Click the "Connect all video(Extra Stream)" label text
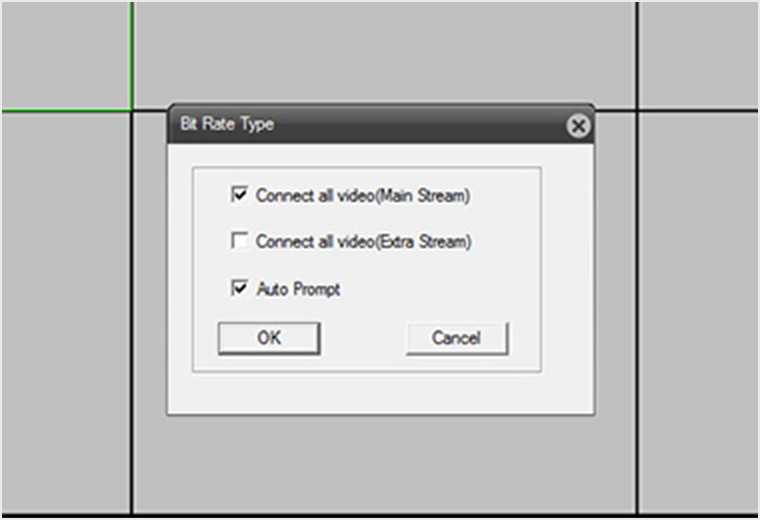 click(363, 241)
